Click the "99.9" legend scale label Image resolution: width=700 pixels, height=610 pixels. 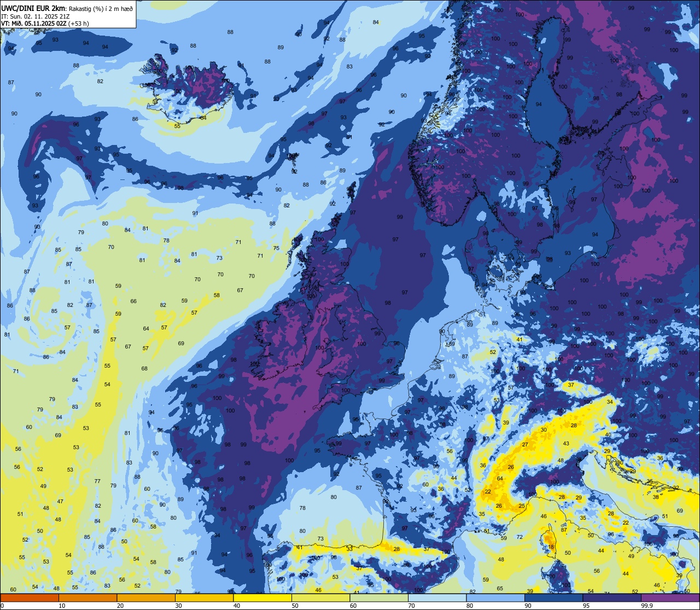coord(646,606)
